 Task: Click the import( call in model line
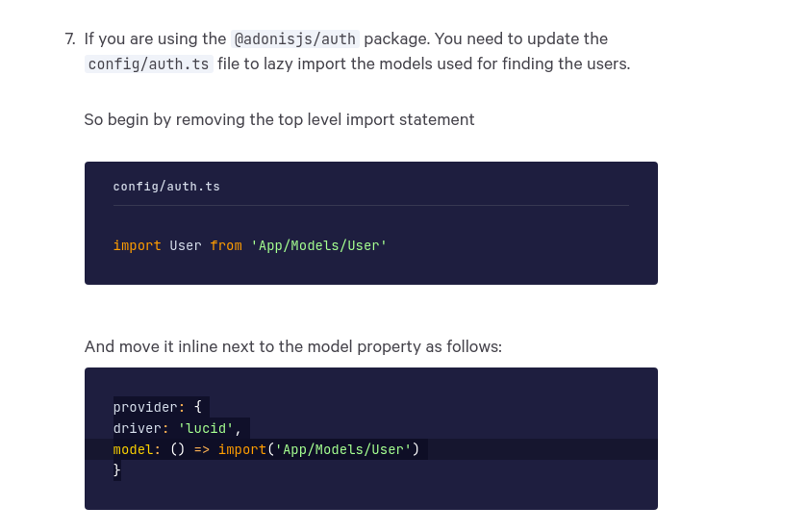click(245, 449)
